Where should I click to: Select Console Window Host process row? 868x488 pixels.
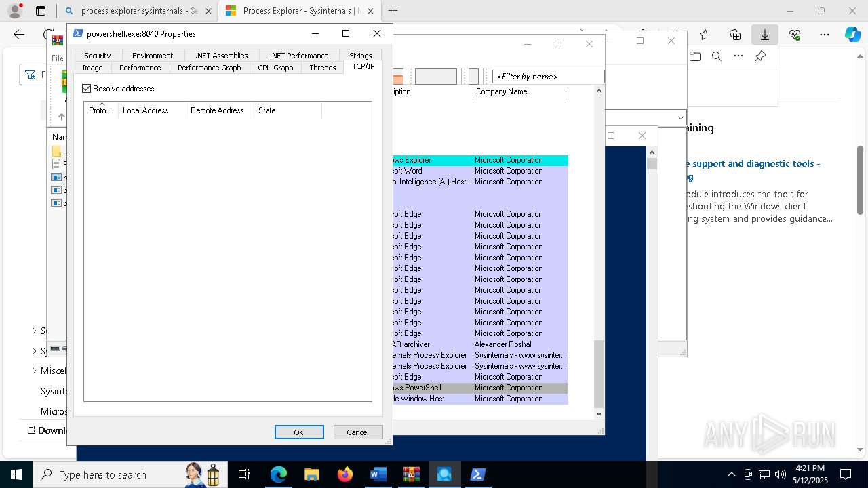480,399
